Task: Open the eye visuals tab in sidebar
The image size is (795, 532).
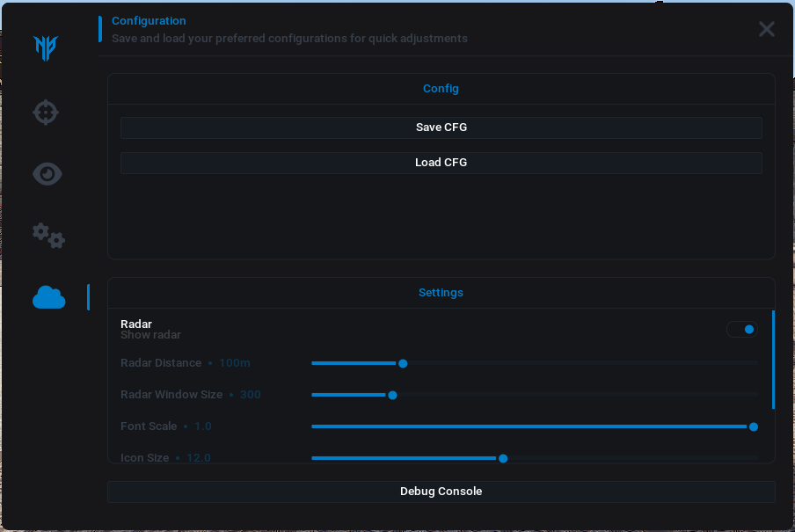Action: tap(47, 174)
